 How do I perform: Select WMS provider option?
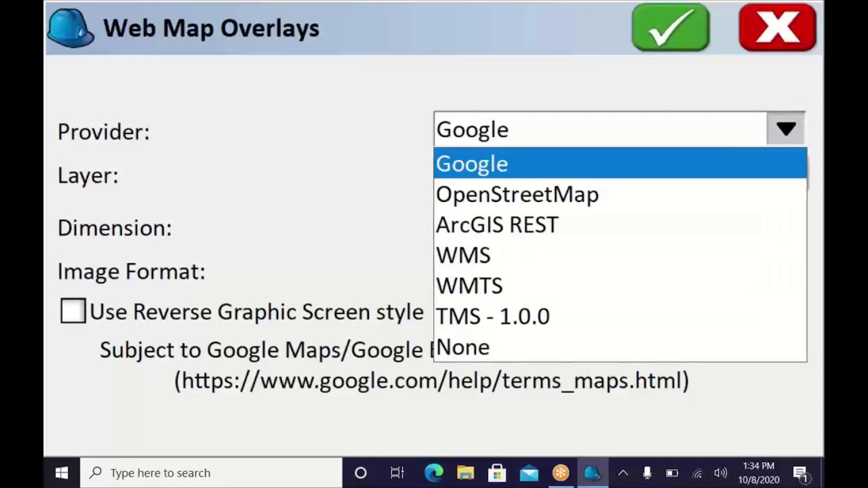pyautogui.click(x=620, y=256)
